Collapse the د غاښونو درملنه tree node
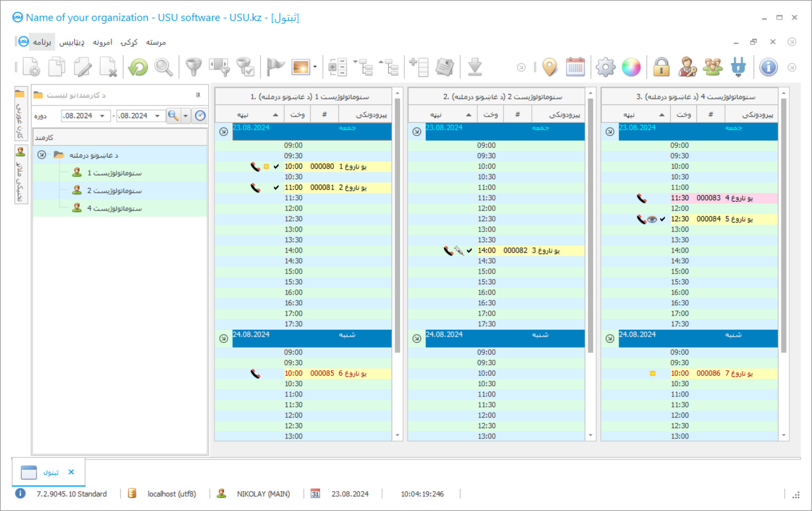This screenshot has width=812, height=511. (x=42, y=155)
